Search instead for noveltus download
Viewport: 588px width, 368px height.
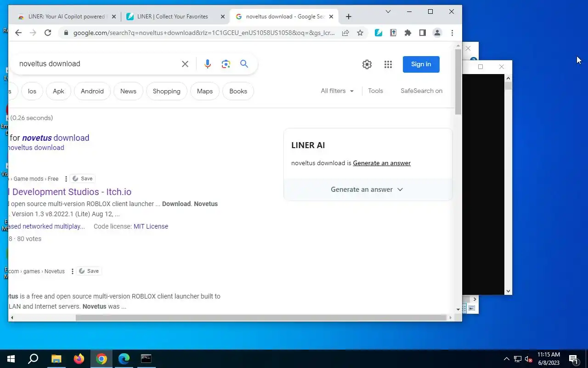point(36,148)
